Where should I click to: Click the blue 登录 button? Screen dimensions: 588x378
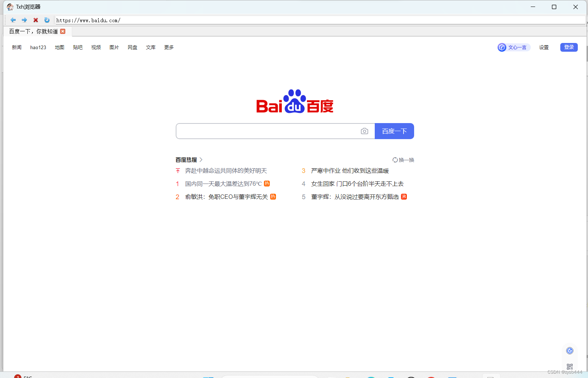pos(569,47)
